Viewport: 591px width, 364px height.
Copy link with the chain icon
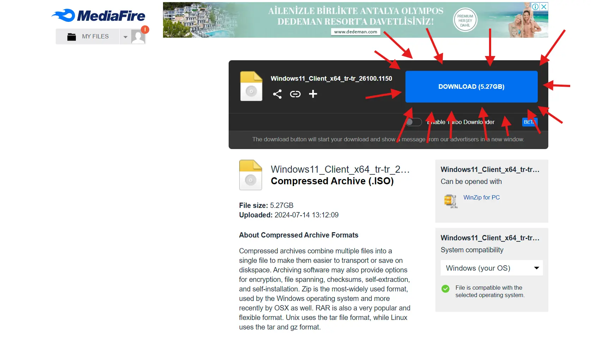(x=295, y=94)
